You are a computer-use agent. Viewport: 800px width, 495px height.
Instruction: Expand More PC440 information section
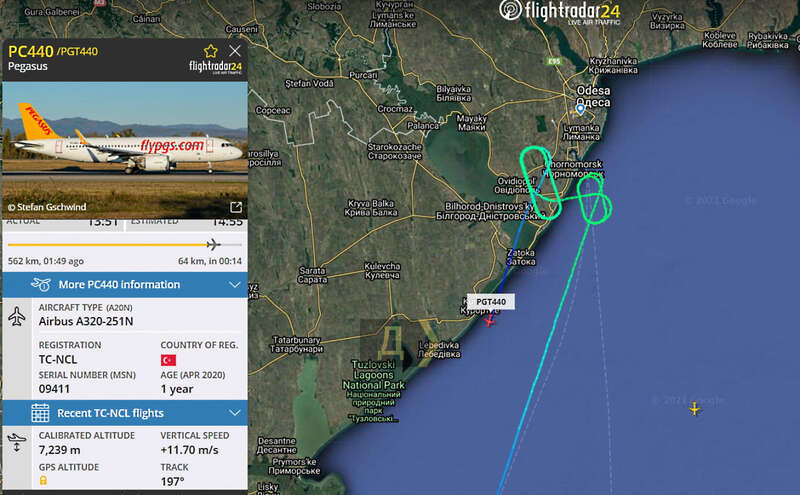tap(125, 285)
